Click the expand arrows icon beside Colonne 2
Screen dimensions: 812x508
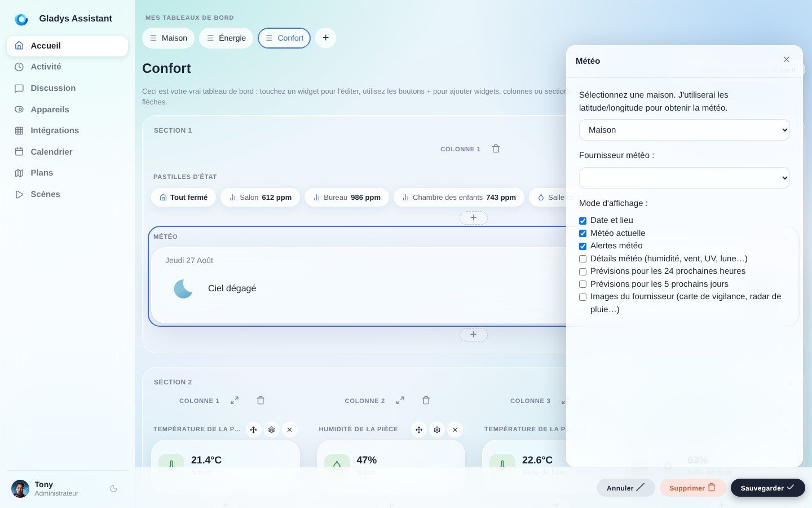pyautogui.click(x=400, y=401)
